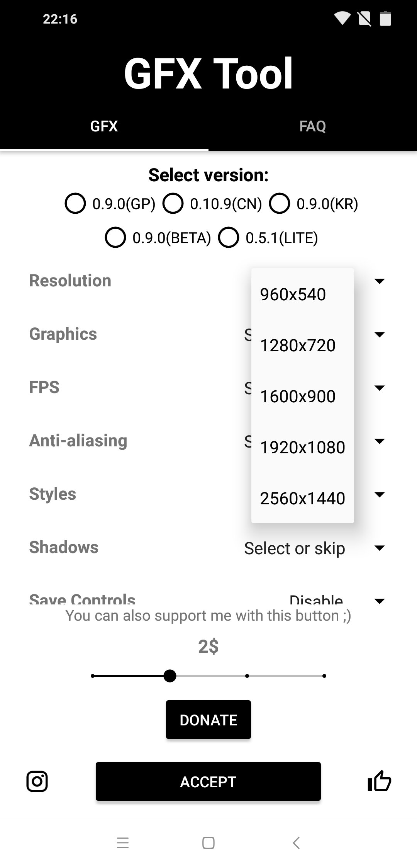Pick 2560x1440 in the resolution menu
417x868 pixels.
[302, 498]
